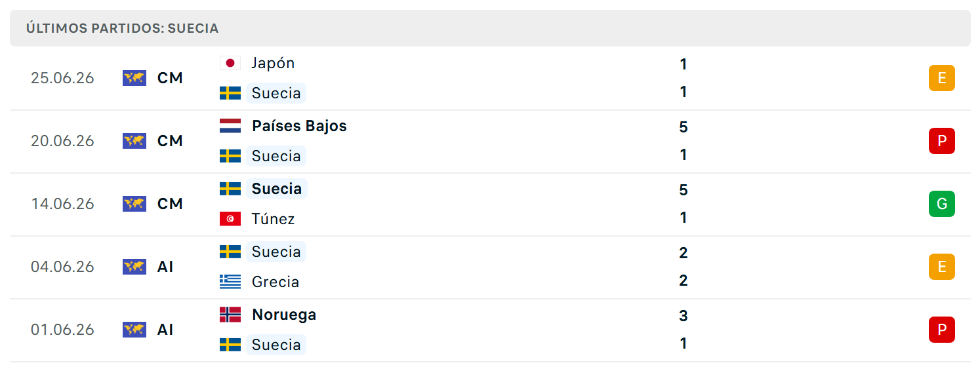This screenshot has width=980, height=367.
Task: Click the Netherlands flag icon
Action: pos(230,126)
